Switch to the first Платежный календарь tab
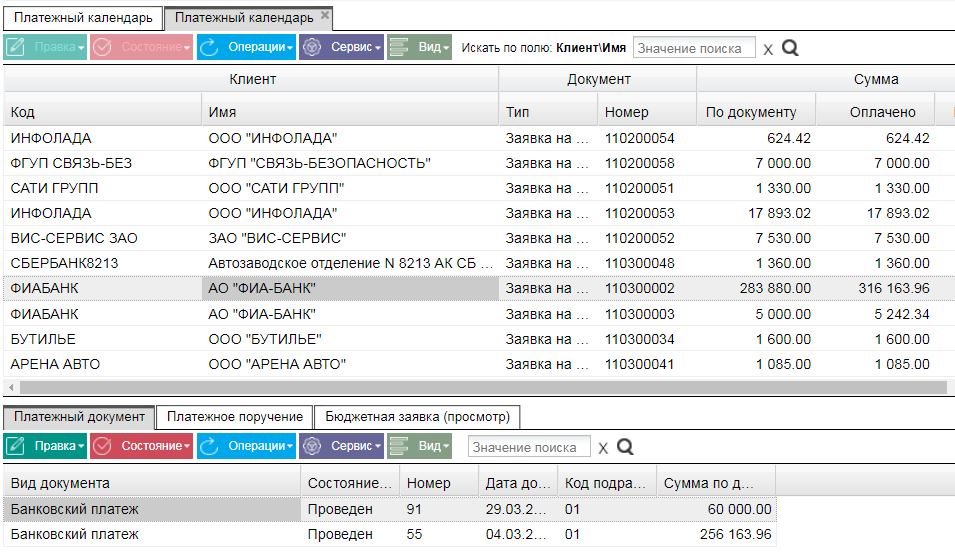The height and width of the screenshot is (556, 955). tap(83, 18)
